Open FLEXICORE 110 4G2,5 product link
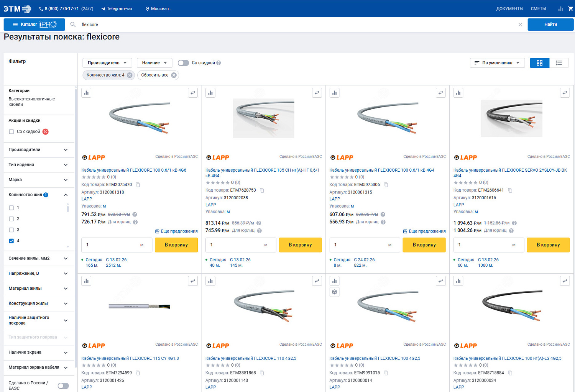 (x=251, y=359)
